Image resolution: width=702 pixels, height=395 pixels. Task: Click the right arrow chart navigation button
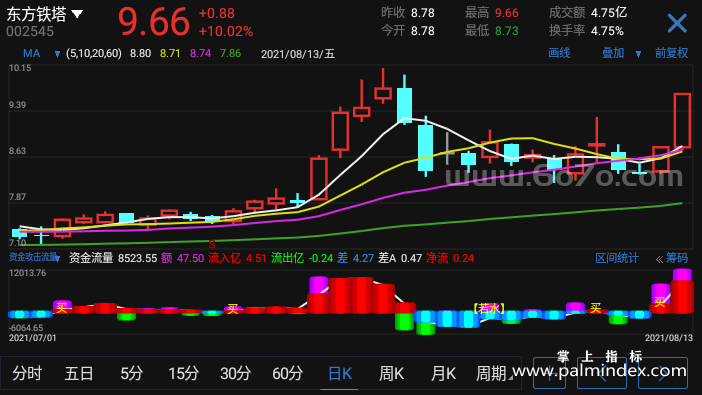tap(663, 373)
